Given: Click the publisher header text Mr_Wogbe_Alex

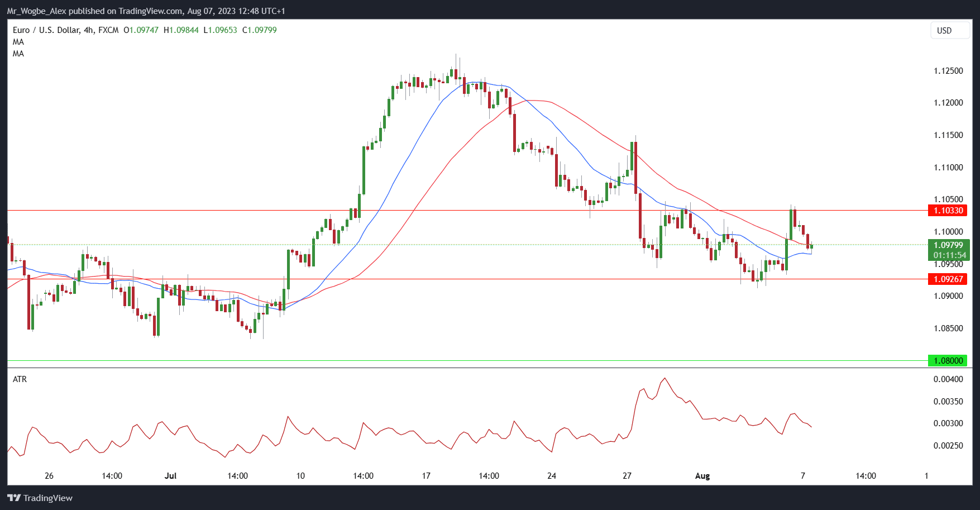Looking at the screenshot, I should [x=37, y=11].
